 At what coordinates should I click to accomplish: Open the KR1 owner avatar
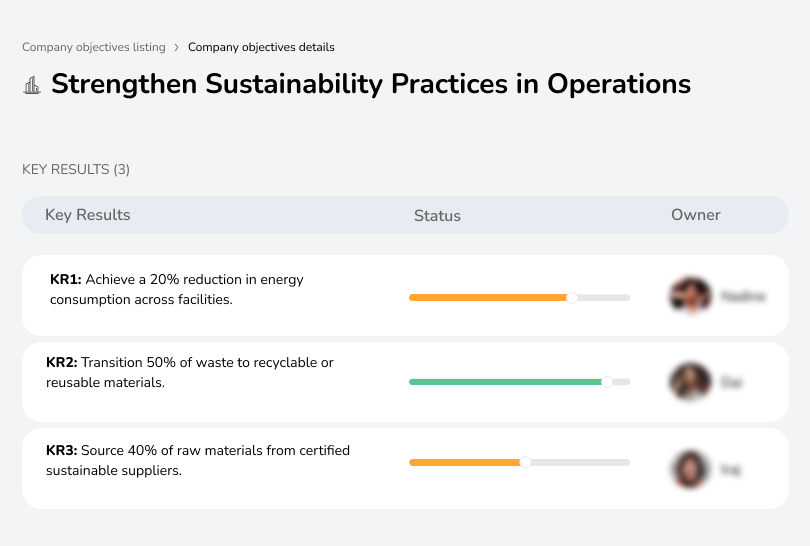tap(690, 296)
